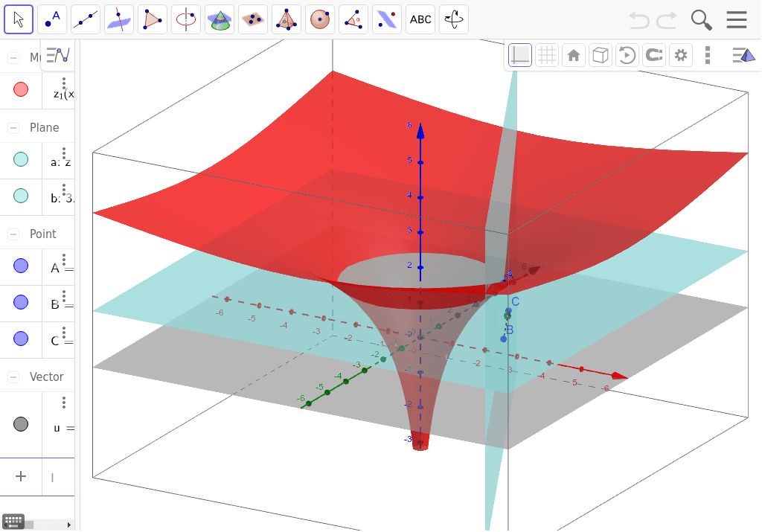This screenshot has height=532, width=762.
Task: Toggle visibility of plane a
Action: pyautogui.click(x=21, y=159)
